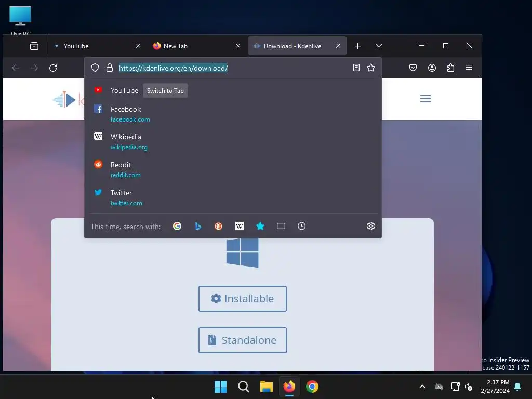Close the Download - Kdenlive tab
Image resolution: width=532 pixels, height=399 pixels.
[x=338, y=46]
